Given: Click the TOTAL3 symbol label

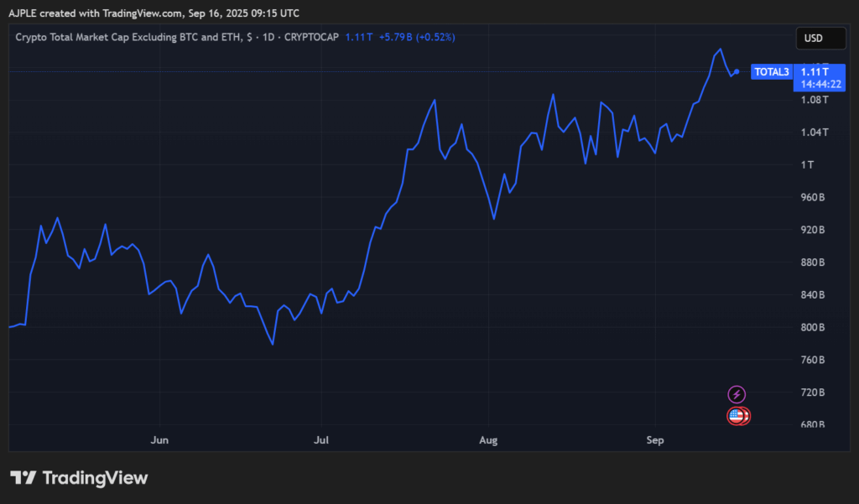Looking at the screenshot, I should 772,72.
